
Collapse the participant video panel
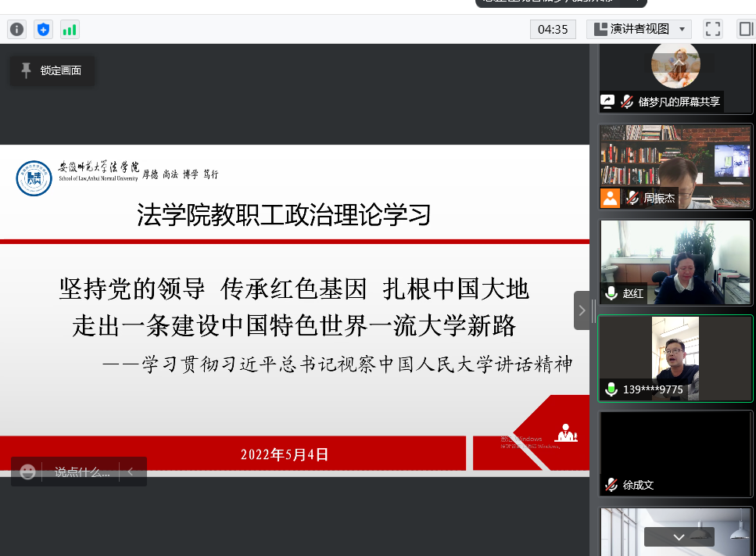pyautogui.click(x=582, y=310)
